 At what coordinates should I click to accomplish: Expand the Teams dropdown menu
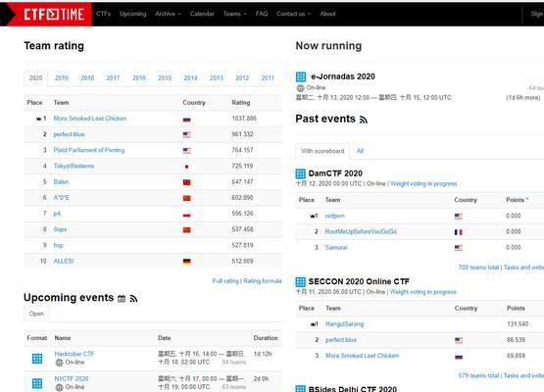[x=234, y=14]
